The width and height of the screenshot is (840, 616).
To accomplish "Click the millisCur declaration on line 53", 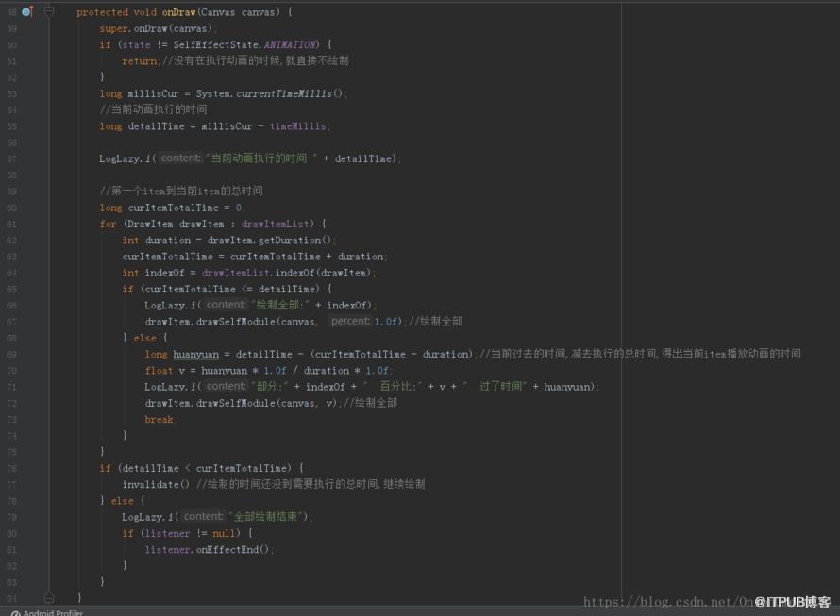I will pyautogui.click(x=153, y=93).
